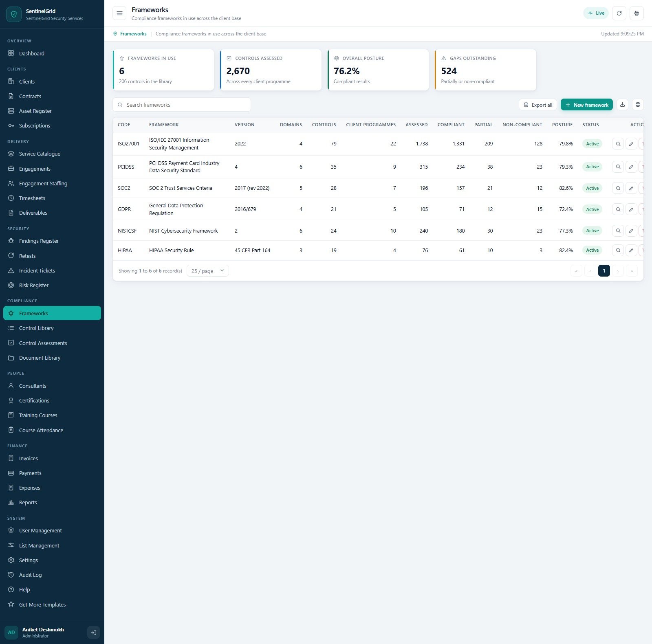View the PCIDSS framework details
The height and width of the screenshot is (644, 652).
pos(618,167)
